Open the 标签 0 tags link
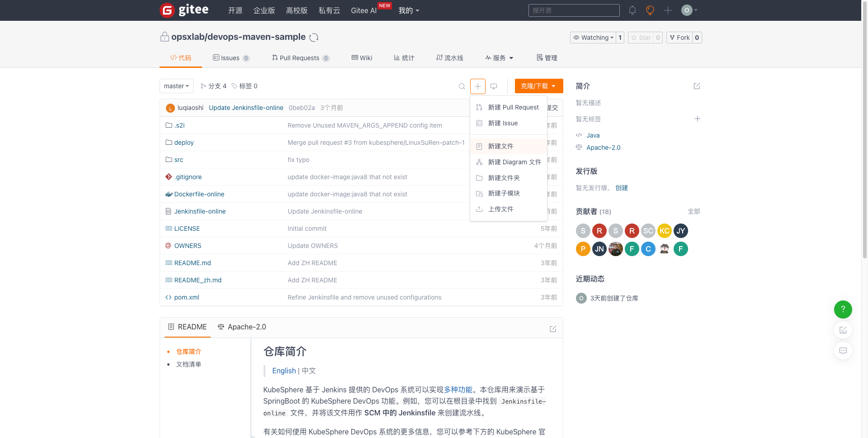 pyautogui.click(x=245, y=86)
